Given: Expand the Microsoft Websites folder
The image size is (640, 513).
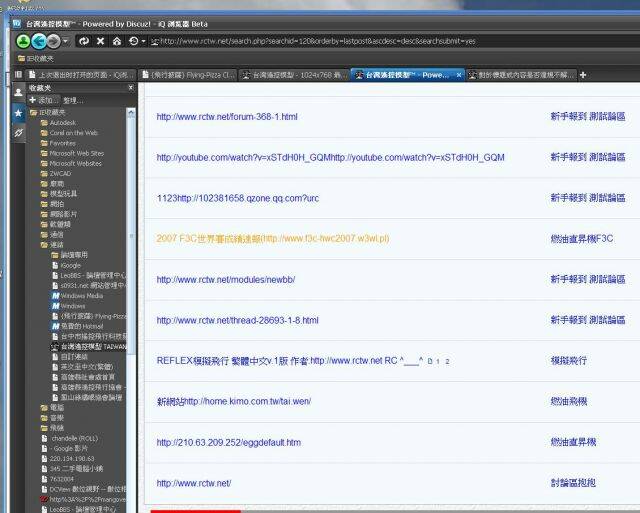Looking at the screenshot, I should [71, 163].
